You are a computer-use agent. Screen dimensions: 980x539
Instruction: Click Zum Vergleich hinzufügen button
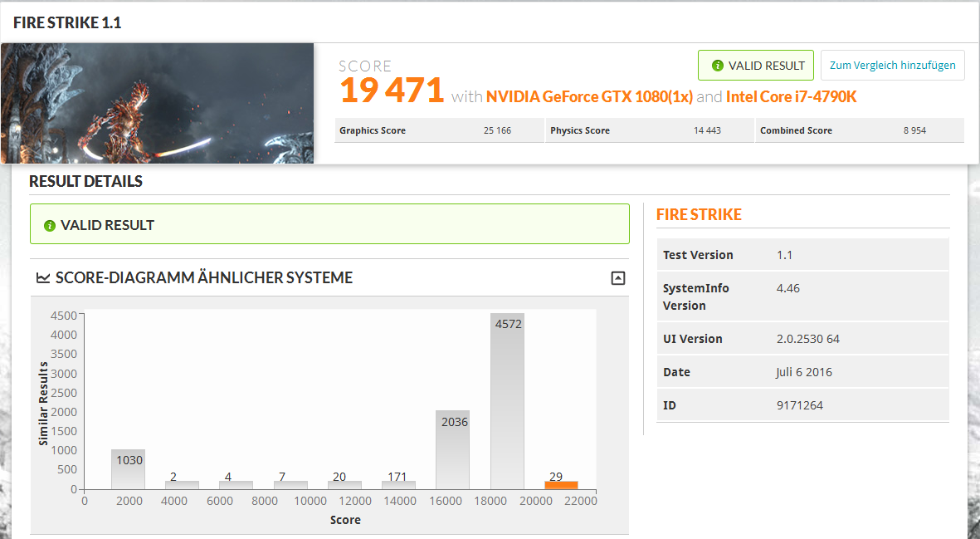893,65
